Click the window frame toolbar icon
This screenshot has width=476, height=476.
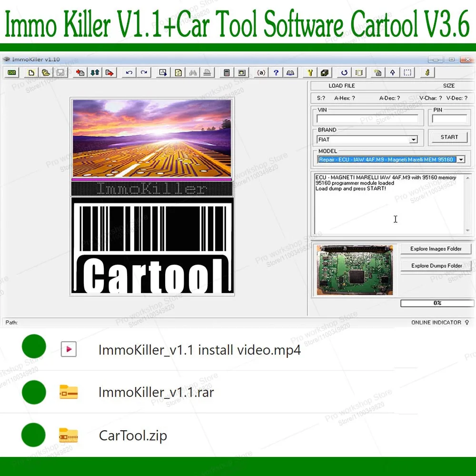pos(242,72)
